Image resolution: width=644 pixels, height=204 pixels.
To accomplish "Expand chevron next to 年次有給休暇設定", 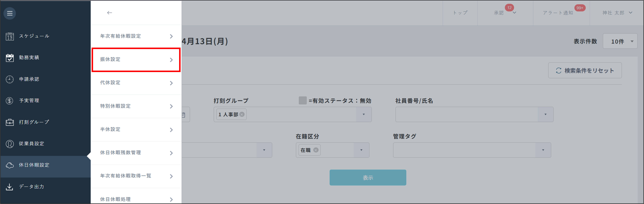I will click(171, 36).
